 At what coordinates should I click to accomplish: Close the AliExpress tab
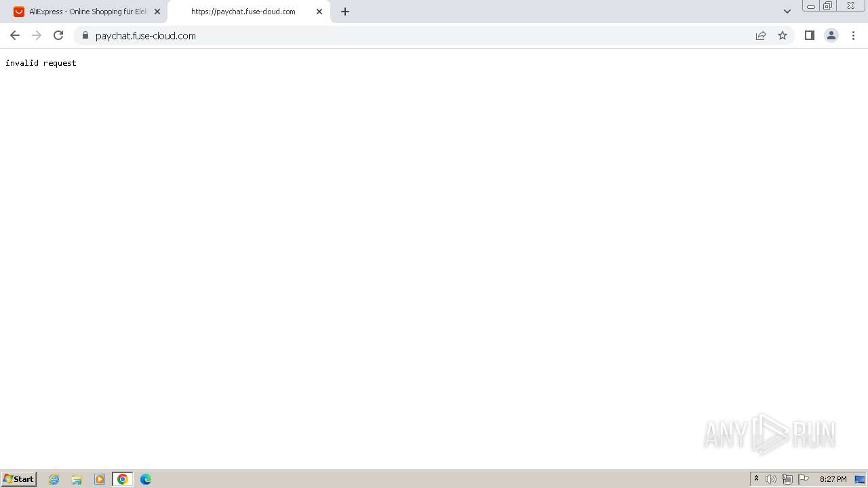tap(157, 12)
